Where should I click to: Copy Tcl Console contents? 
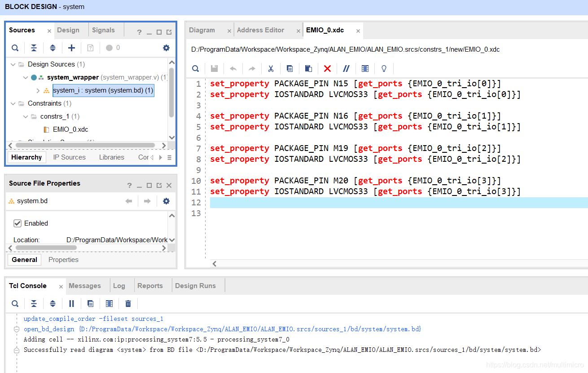pyautogui.click(x=90, y=304)
